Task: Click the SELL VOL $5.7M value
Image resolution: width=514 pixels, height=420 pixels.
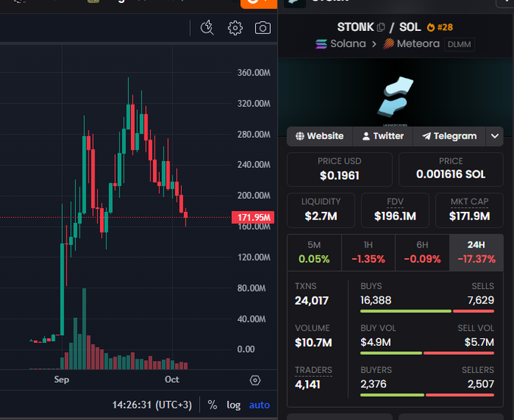Action: (x=479, y=342)
